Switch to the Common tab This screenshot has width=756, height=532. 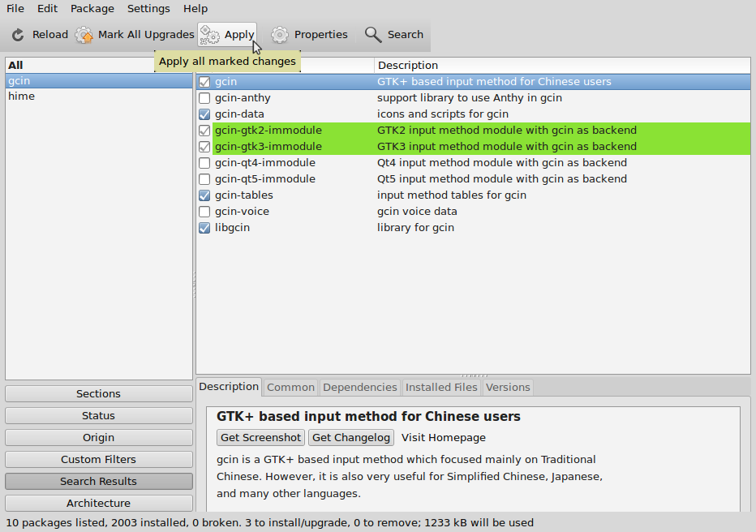(x=290, y=388)
